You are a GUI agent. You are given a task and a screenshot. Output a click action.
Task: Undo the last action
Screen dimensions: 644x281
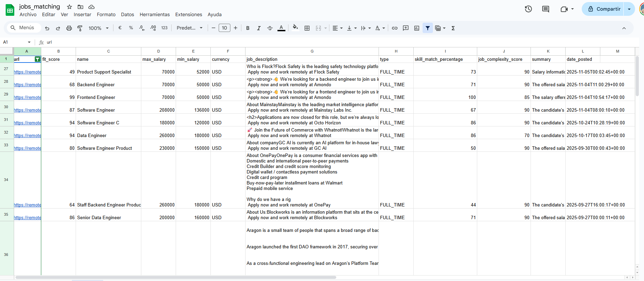[47, 28]
